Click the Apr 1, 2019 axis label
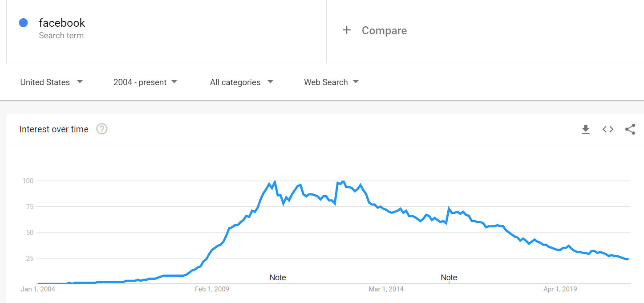 coord(560,289)
